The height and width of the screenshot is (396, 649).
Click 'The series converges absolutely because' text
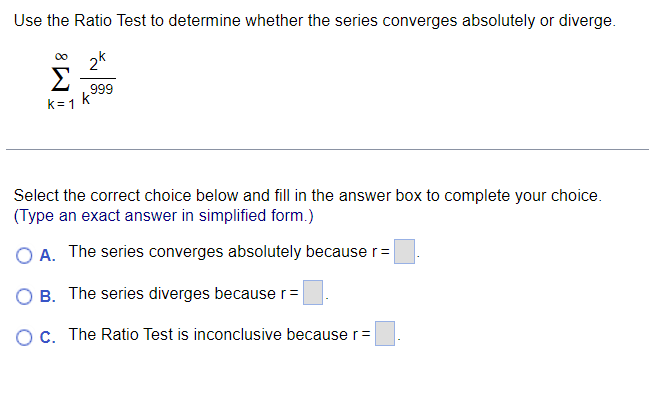tap(218, 252)
